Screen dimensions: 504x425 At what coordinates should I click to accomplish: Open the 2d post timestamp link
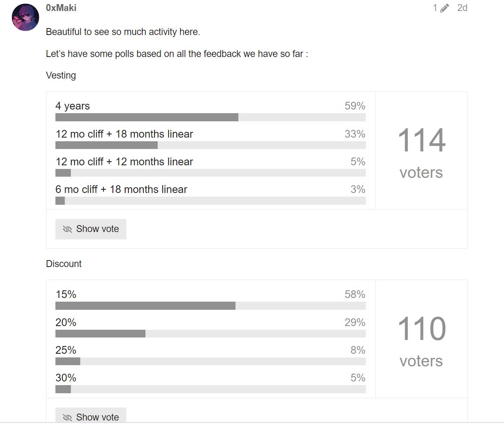pyautogui.click(x=462, y=8)
